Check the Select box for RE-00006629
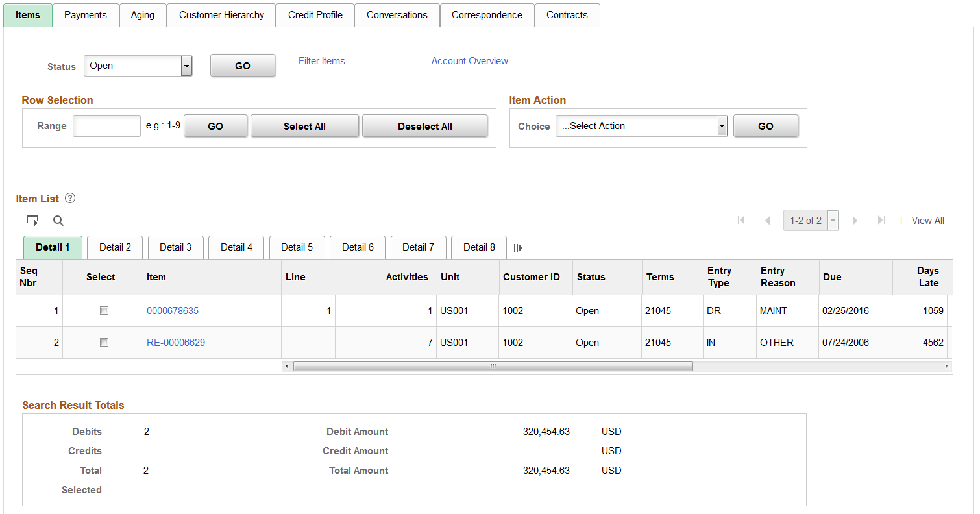Image resolution: width=980 pixels, height=514 pixels. point(104,343)
